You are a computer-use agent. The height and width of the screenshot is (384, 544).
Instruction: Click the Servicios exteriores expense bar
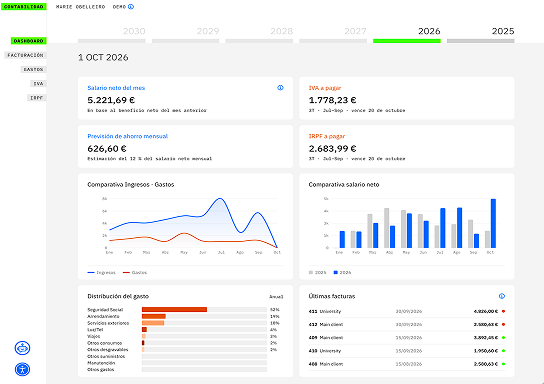(x=153, y=323)
